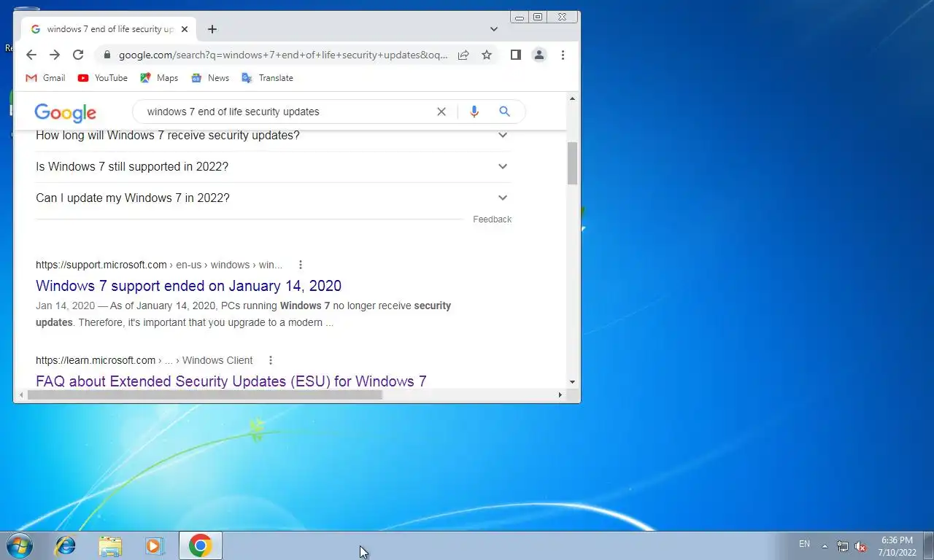This screenshot has height=560, width=934.
Task: Open the tab search dropdown arrow
Action: (x=494, y=29)
